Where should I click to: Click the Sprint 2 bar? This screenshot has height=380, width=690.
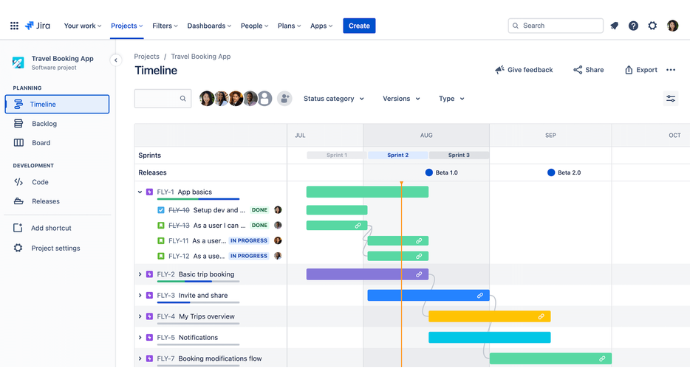[398, 155]
